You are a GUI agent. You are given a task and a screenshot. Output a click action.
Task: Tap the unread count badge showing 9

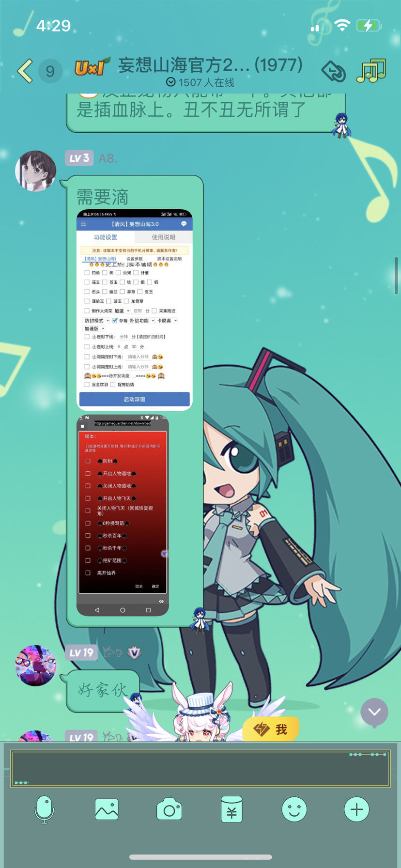[50, 71]
